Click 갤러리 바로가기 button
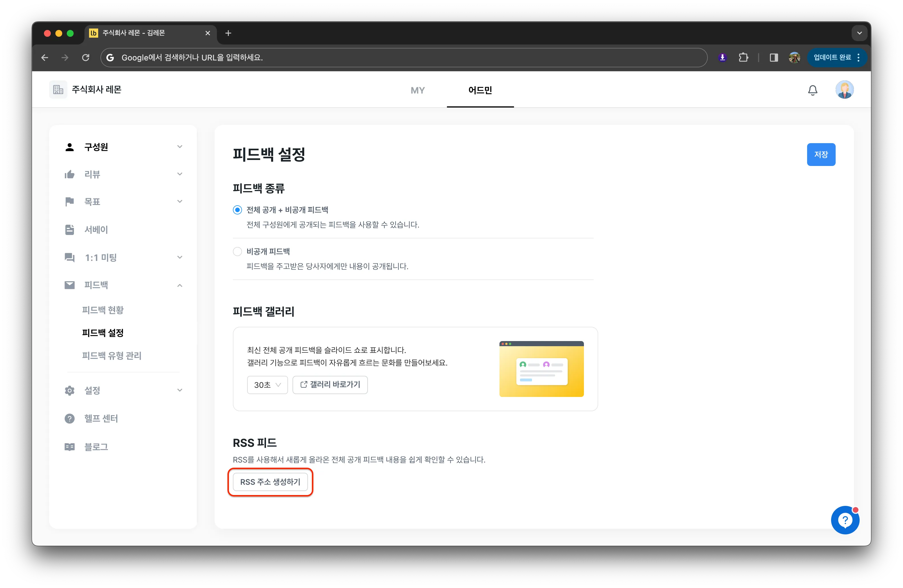 click(330, 385)
